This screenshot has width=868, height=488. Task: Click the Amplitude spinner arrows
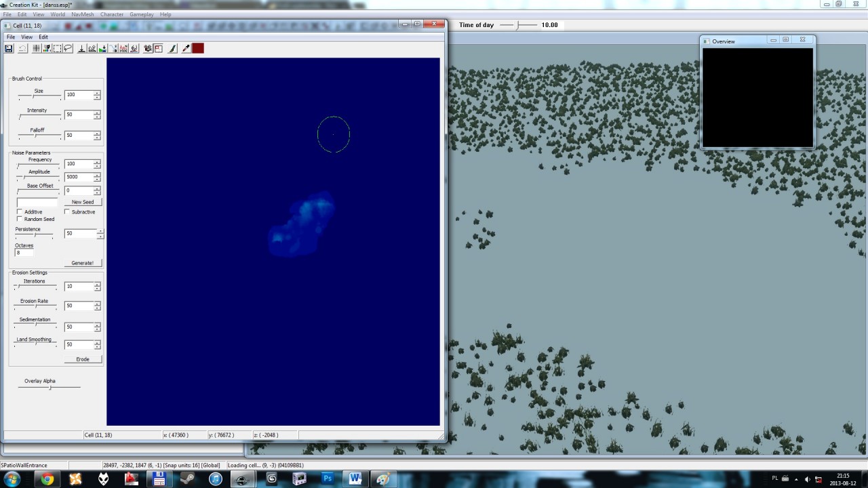(97, 177)
